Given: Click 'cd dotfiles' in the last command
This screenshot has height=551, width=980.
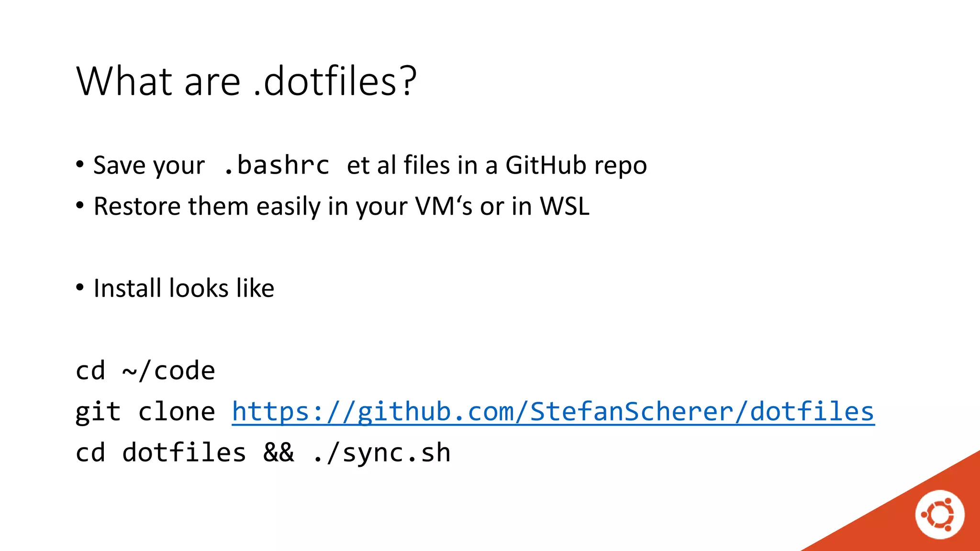Looking at the screenshot, I should [161, 452].
